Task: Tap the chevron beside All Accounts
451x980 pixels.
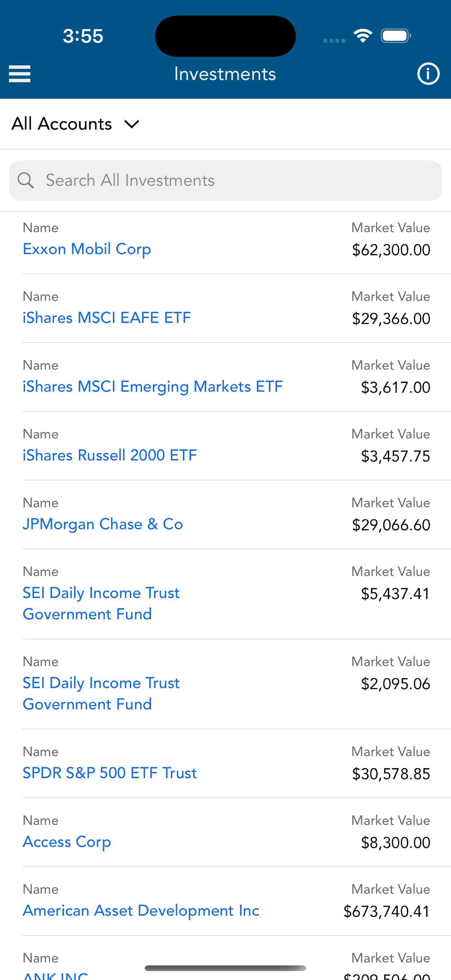Action: point(132,124)
